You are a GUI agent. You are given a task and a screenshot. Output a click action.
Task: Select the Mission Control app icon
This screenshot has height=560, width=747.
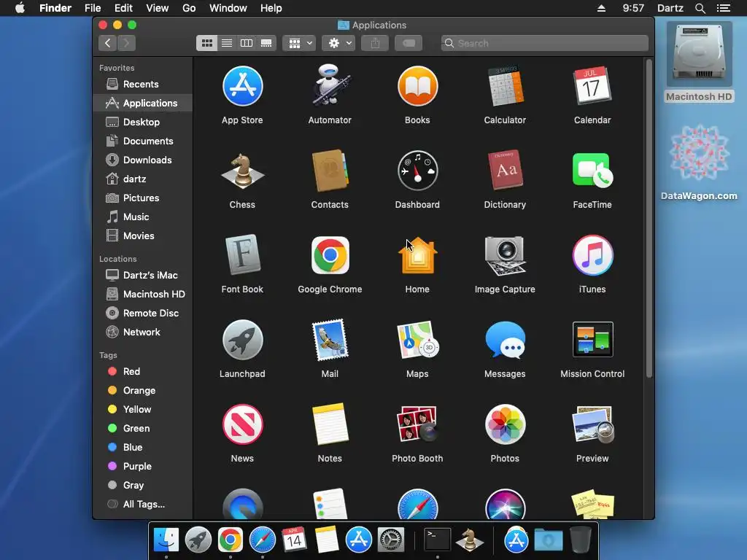(x=592, y=340)
